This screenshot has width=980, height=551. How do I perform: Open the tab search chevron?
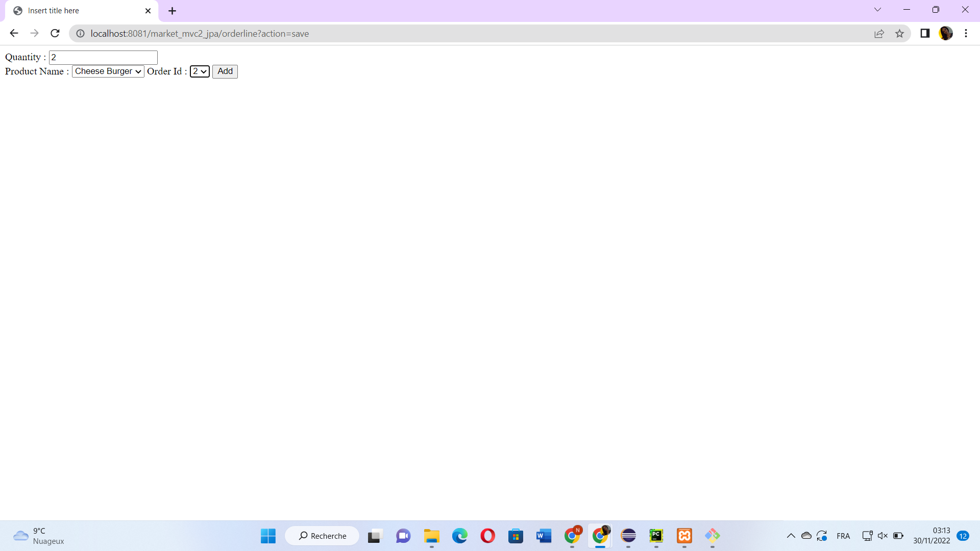(x=877, y=10)
